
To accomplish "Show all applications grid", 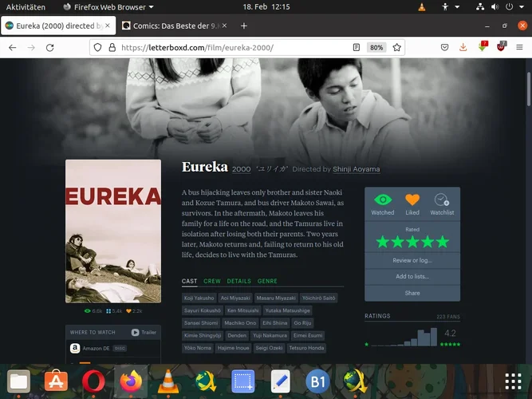I will (x=514, y=381).
